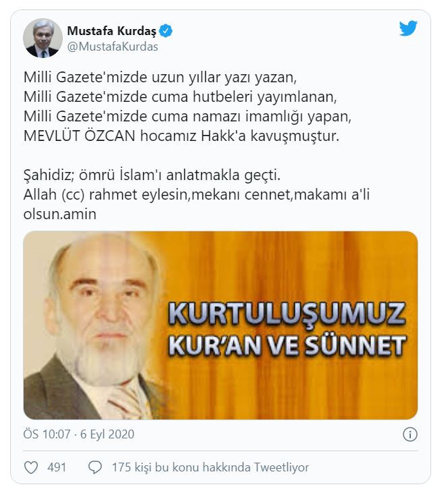Click the olsun.amin closing text
This screenshot has height=493, width=448.
click(60, 214)
